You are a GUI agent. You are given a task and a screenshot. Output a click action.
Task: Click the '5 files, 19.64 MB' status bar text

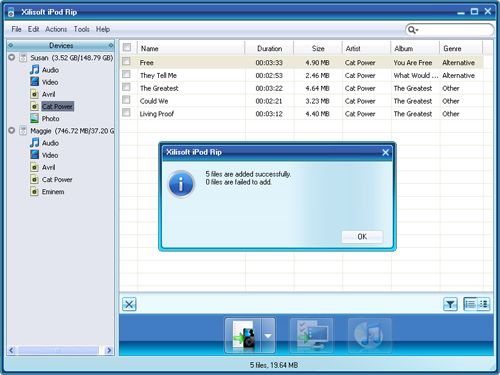click(274, 365)
